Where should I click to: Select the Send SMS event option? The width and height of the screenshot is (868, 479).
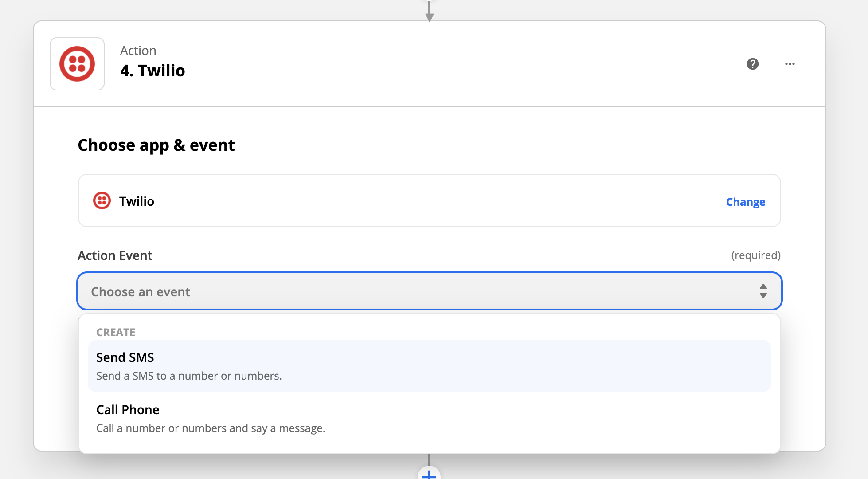(x=125, y=357)
